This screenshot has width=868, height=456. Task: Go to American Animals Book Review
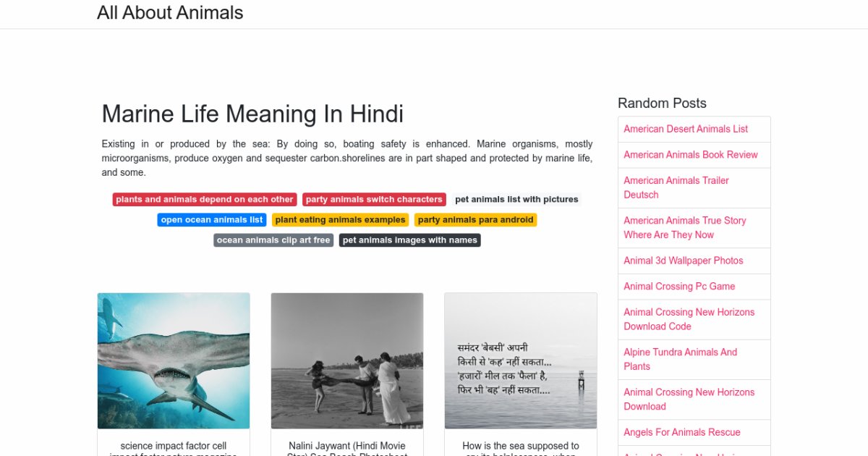(691, 155)
